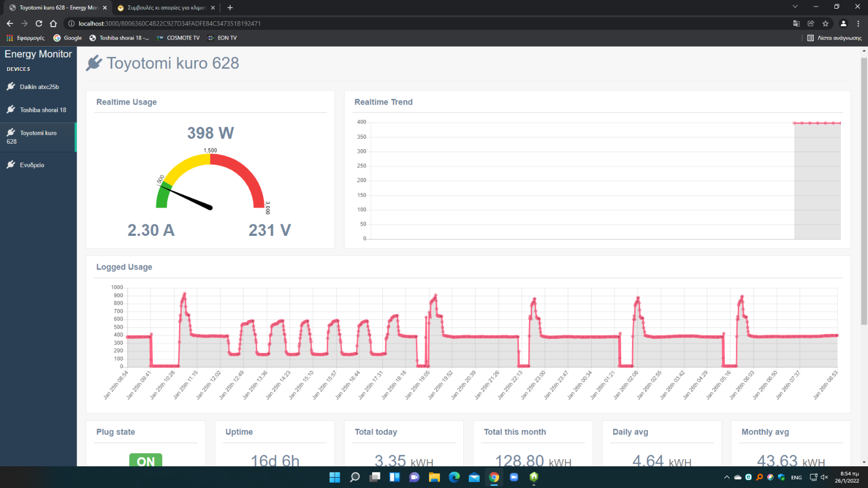
Task: Open the COSMOTE TV bookmark
Action: click(x=178, y=38)
